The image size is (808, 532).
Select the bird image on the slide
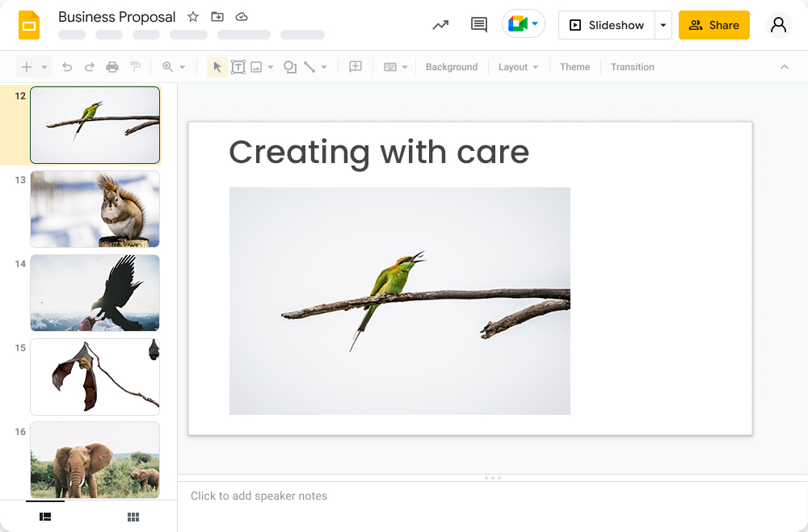pyautogui.click(x=400, y=301)
